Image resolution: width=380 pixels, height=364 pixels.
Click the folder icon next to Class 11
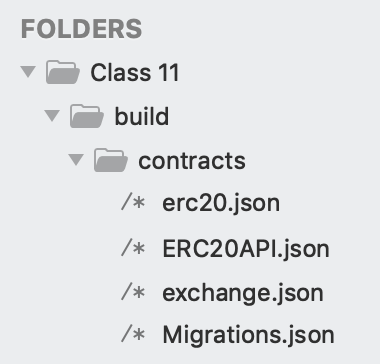pos(63,72)
